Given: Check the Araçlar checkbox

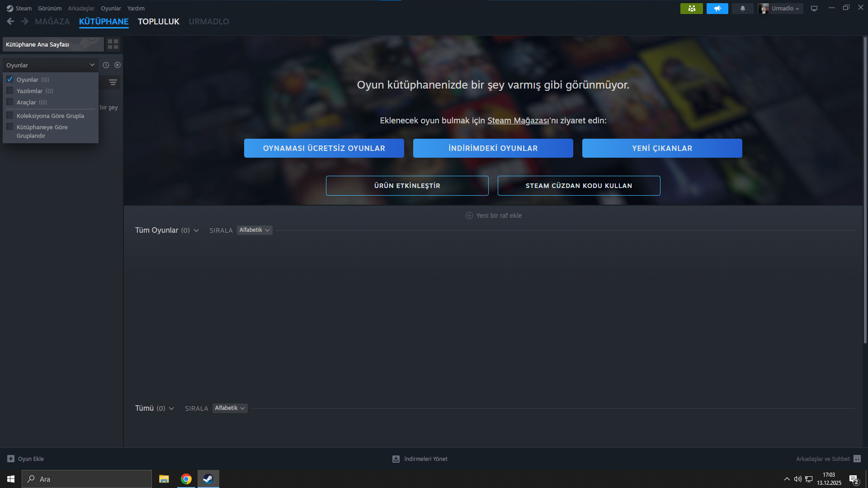Looking at the screenshot, I should point(10,102).
